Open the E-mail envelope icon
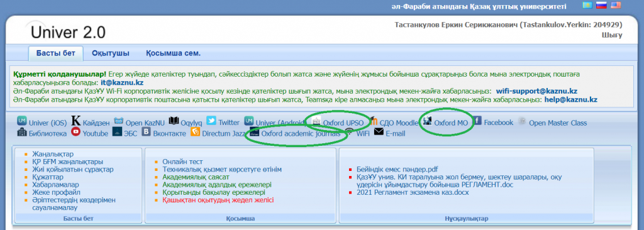 379,132
